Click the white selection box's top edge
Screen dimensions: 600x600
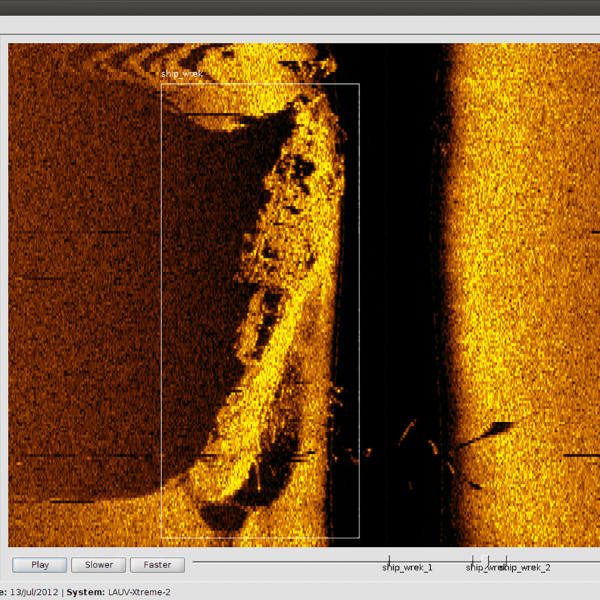(x=260, y=84)
